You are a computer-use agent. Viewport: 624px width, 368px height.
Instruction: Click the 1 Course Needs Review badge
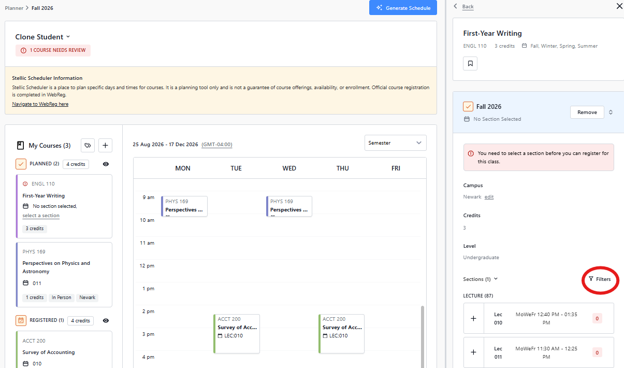tap(53, 50)
